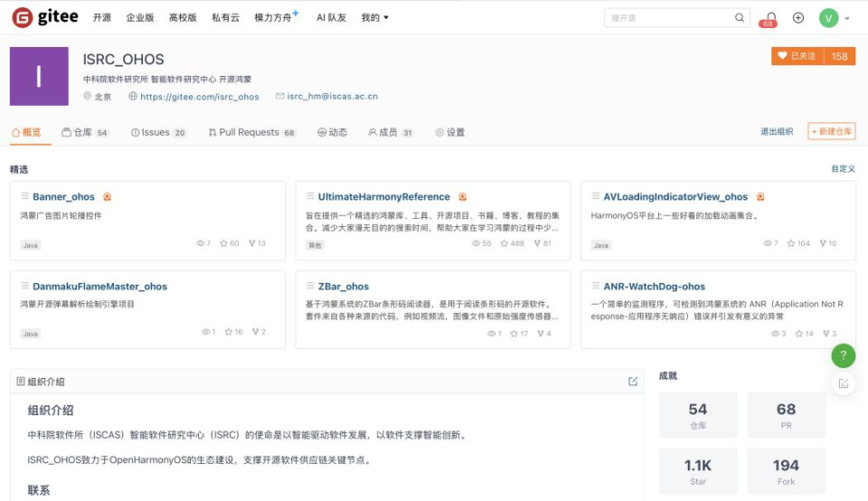Click the 新建仓库 button
Screen dimensions: 868x501
pyautogui.click(x=832, y=131)
